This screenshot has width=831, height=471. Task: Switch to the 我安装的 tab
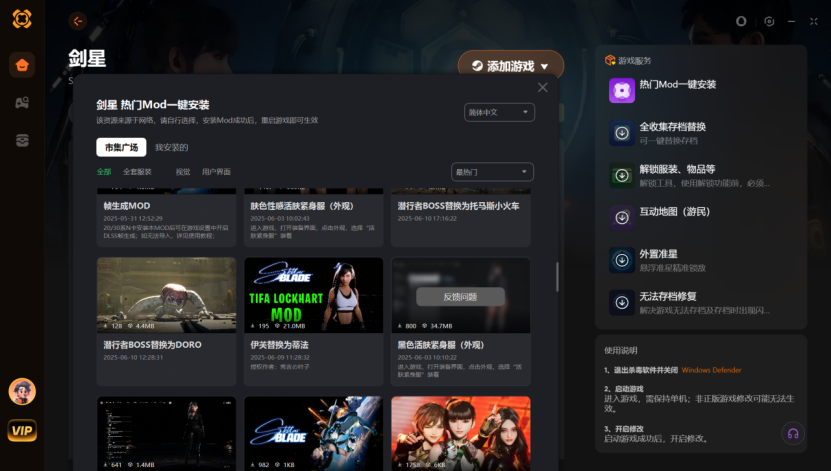click(172, 147)
